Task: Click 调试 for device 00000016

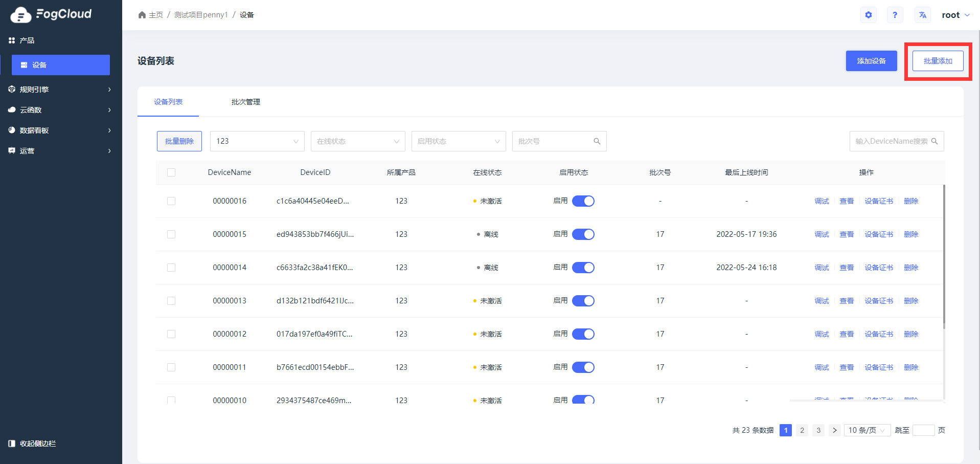Action: (x=822, y=201)
